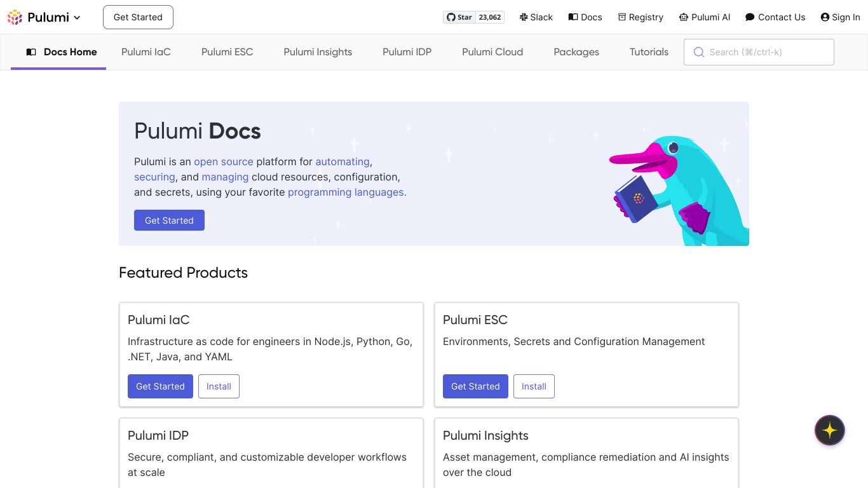The height and width of the screenshot is (488, 868).
Task: Select the Docs Home tab
Action: [x=58, y=52]
